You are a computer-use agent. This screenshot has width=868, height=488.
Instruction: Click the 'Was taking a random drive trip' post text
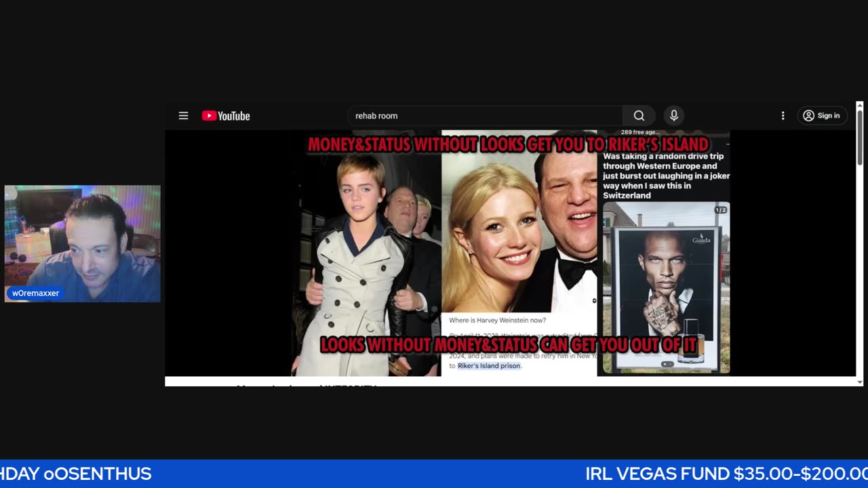(666, 176)
